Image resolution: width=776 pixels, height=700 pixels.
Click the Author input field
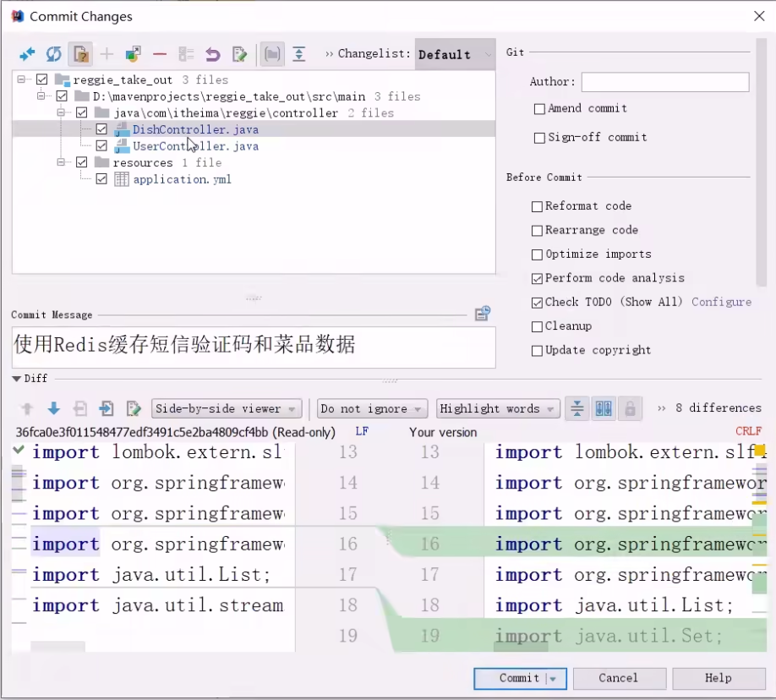click(x=664, y=82)
